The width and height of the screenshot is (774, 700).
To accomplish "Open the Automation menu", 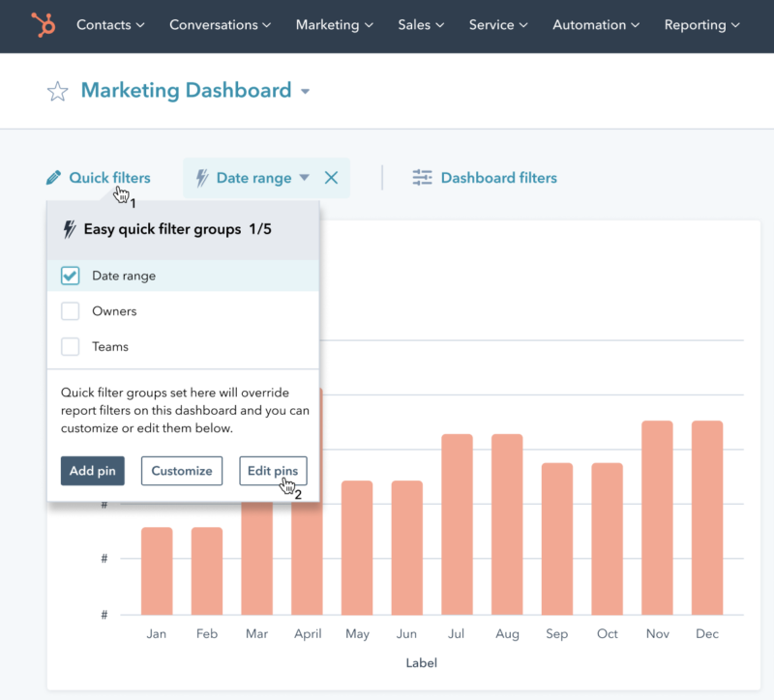I will (595, 25).
